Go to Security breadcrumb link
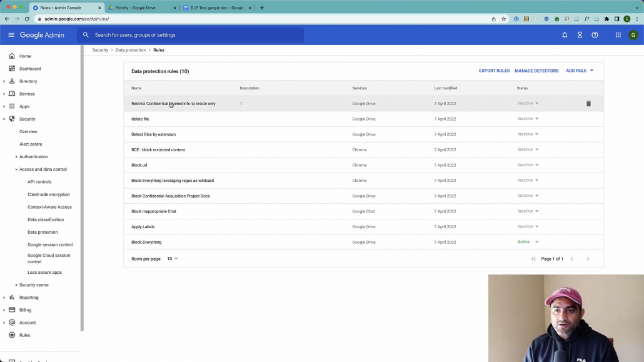This screenshot has width=644, height=362. tap(100, 50)
